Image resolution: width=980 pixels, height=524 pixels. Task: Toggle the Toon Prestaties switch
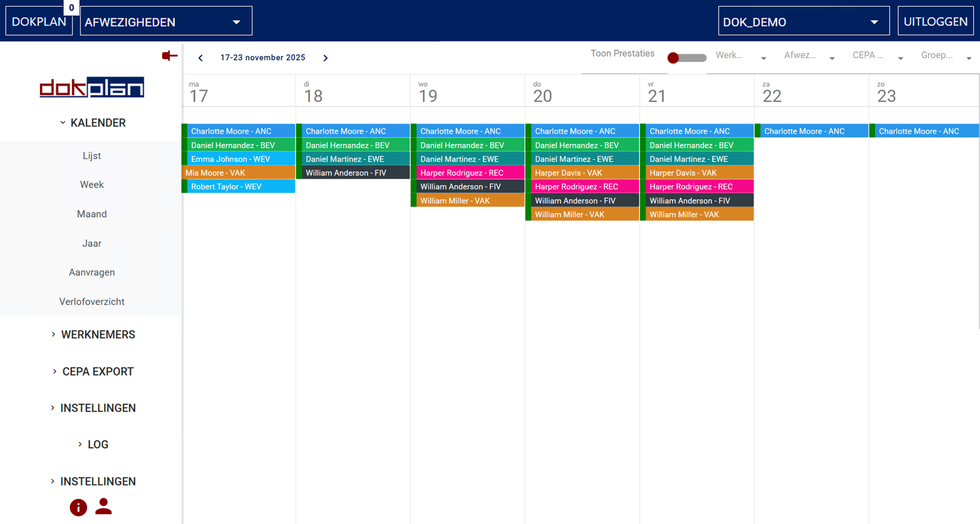[x=687, y=57]
